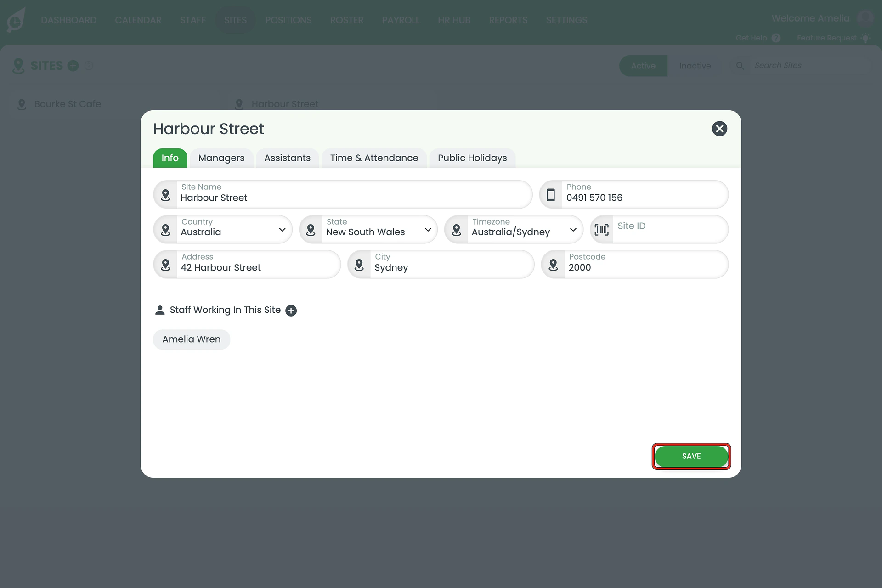The image size is (882, 588).
Task: Click the pin icon in Postcode field
Action: coord(553,265)
